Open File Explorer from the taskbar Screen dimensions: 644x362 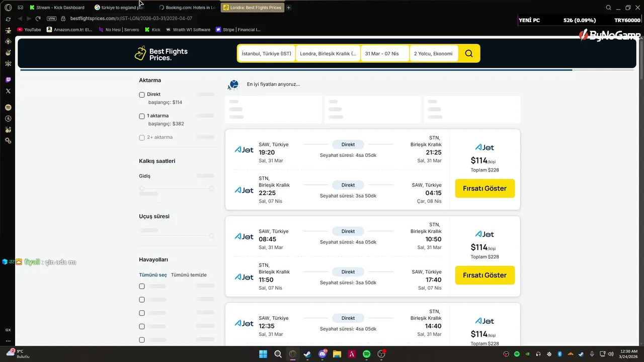pos(337,354)
